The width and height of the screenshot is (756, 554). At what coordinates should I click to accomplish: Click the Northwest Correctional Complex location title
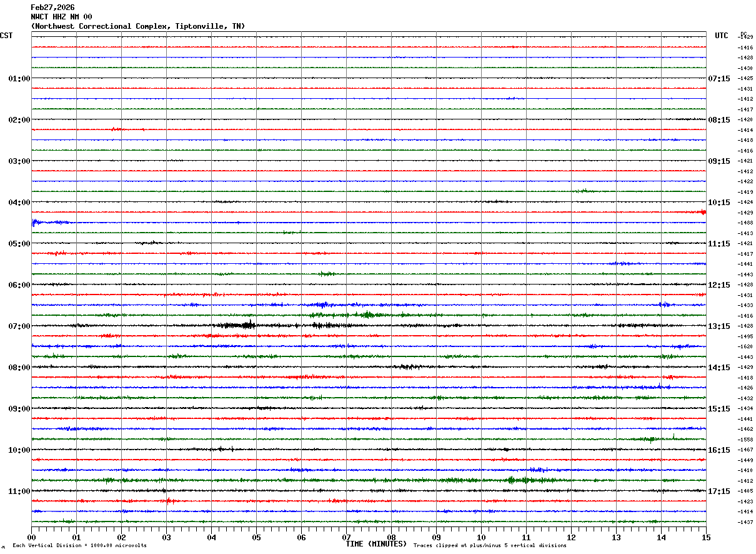click(138, 26)
